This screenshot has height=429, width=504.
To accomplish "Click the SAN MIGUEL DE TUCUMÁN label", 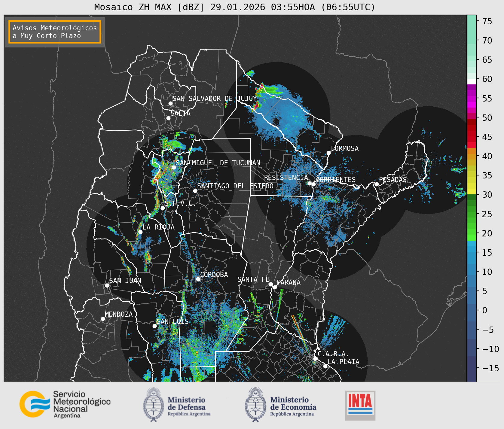I will 218,163.
